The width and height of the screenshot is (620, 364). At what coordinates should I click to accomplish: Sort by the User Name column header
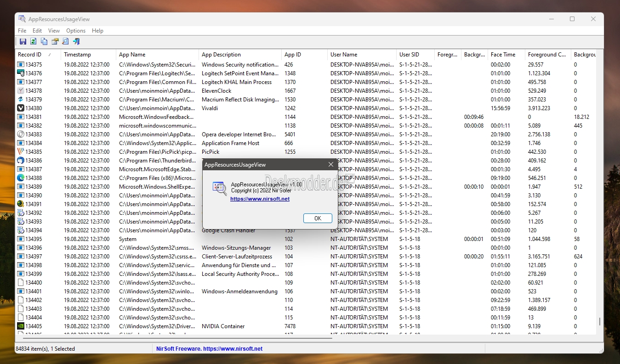[362, 55]
